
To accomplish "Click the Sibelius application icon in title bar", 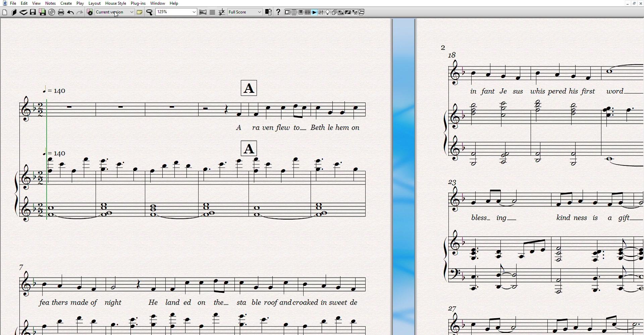I will pyautogui.click(x=4, y=3).
